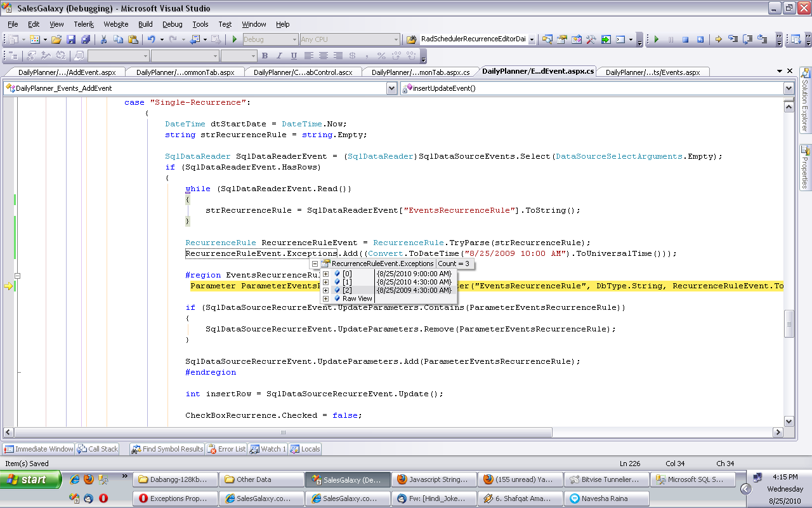812x508 pixels.
Task: Collapse the EventsRecurrenceRule region outline
Action: 18,276
